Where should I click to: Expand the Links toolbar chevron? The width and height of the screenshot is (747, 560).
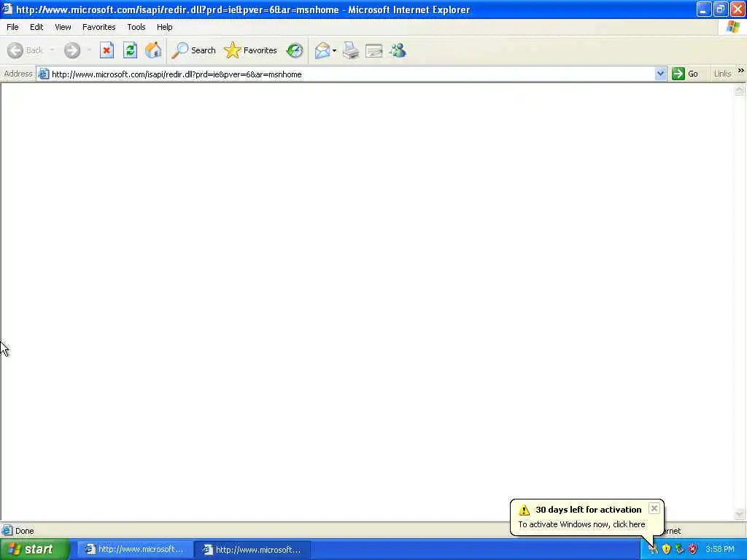tap(741, 71)
